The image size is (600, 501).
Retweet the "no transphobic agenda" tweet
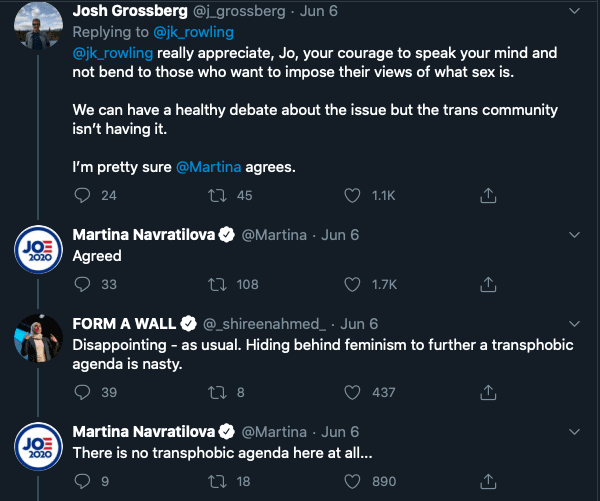click(217, 481)
